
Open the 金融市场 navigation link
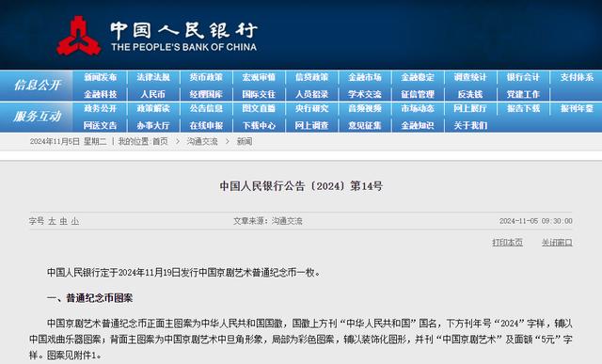(x=365, y=77)
